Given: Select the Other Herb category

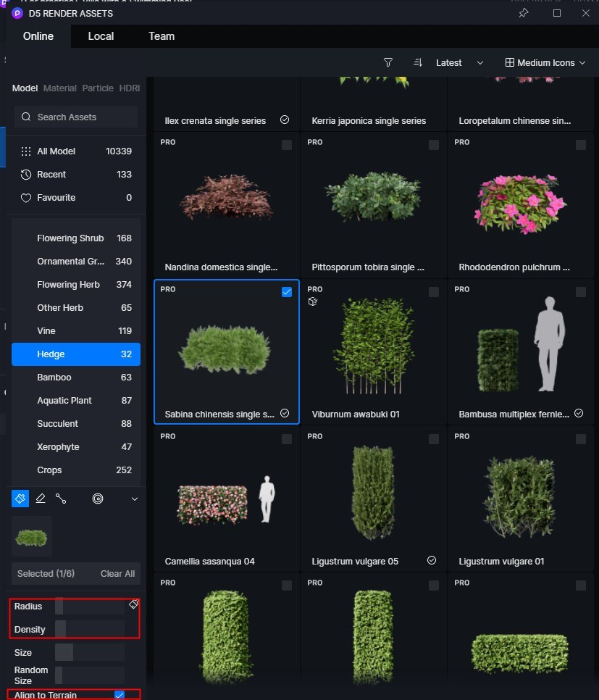Looking at the screenshot, I should [76, 308].
